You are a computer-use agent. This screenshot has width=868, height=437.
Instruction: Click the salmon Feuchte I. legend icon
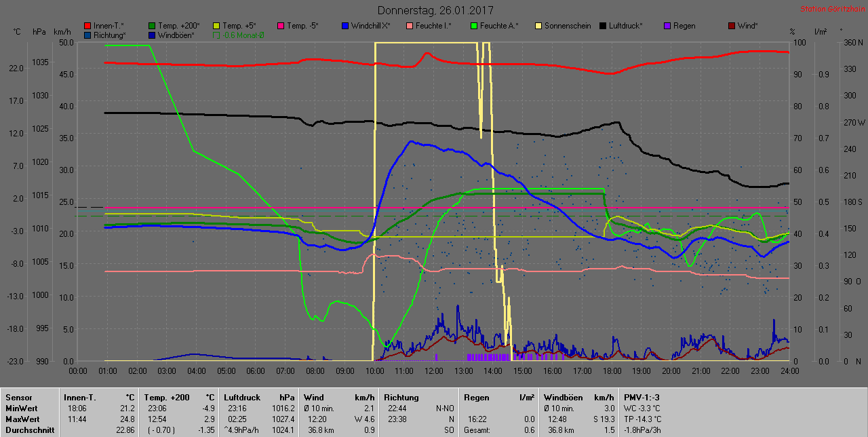[x=410, y=26]
